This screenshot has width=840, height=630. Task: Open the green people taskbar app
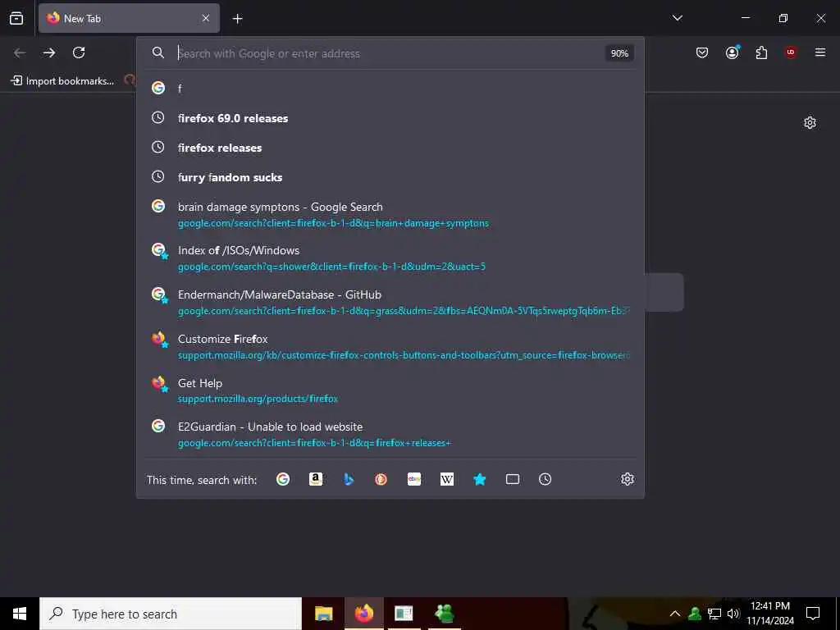click(444, 614)
